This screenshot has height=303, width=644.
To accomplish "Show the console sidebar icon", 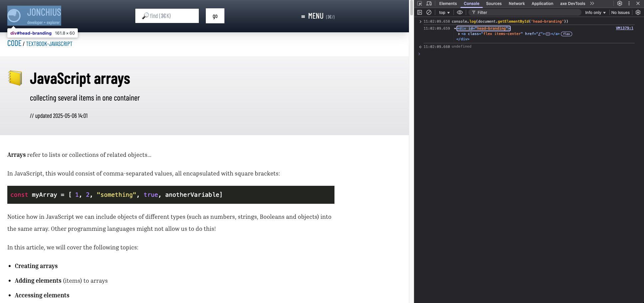I will coord(420,13).
